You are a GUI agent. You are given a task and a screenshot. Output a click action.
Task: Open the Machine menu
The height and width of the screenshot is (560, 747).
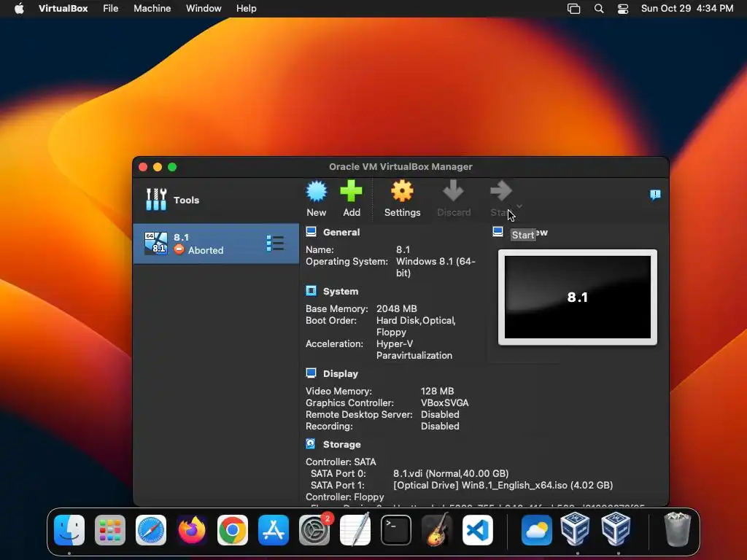152,8
